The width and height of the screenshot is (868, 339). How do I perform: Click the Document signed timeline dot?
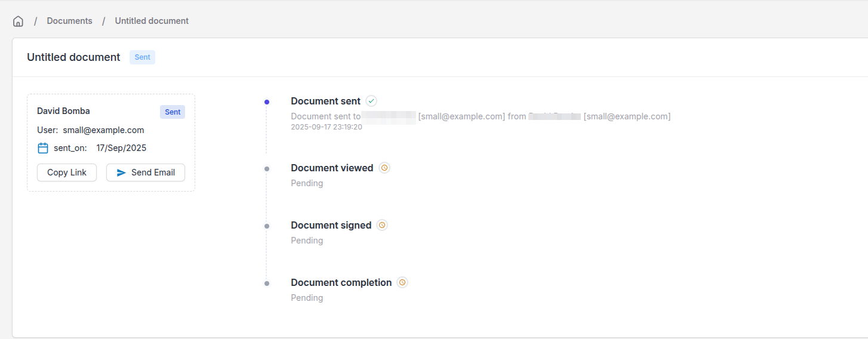click(x=267, y=226)
